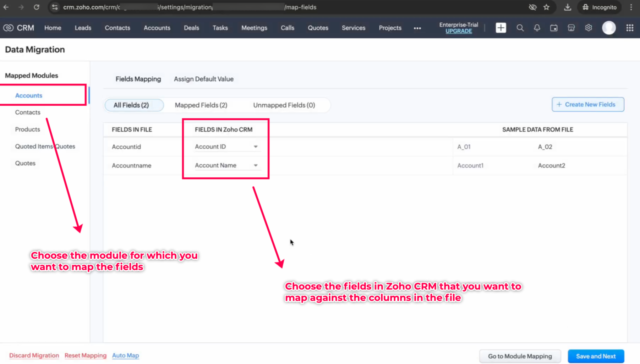The width and height of the screenshot is (640, 364).
Task: Click Save and Next button
Action: click(596, 356)
